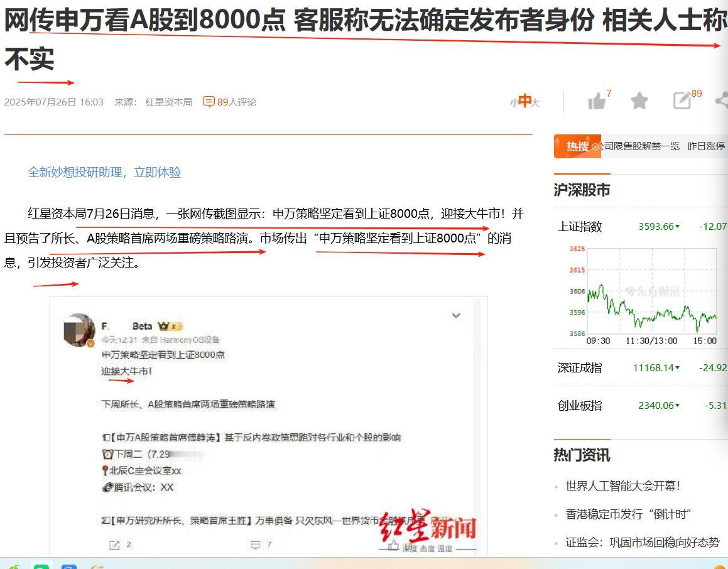This screenshot has width=728, height=569.
Task: Open news item 证监会:巩固市场回稳向好态势
Action: [643, 542]
